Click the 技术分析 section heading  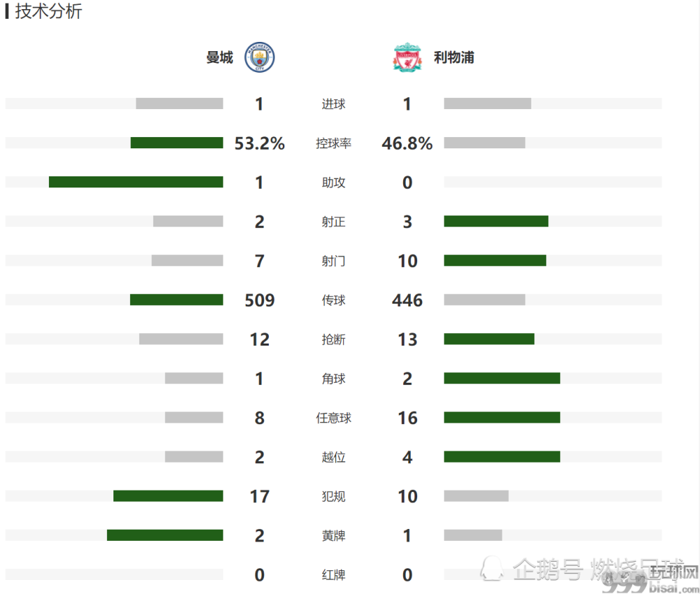pyautogui.click(x=48, y=11)
